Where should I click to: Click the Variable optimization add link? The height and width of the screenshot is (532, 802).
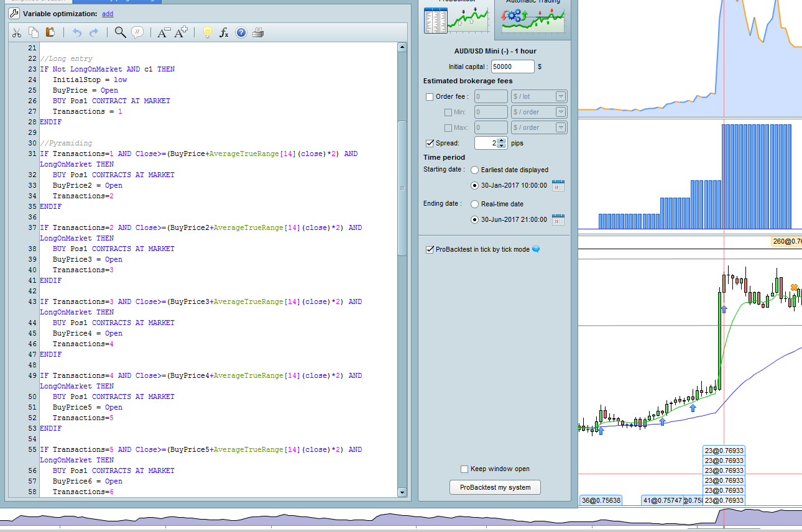click(108, 14)
